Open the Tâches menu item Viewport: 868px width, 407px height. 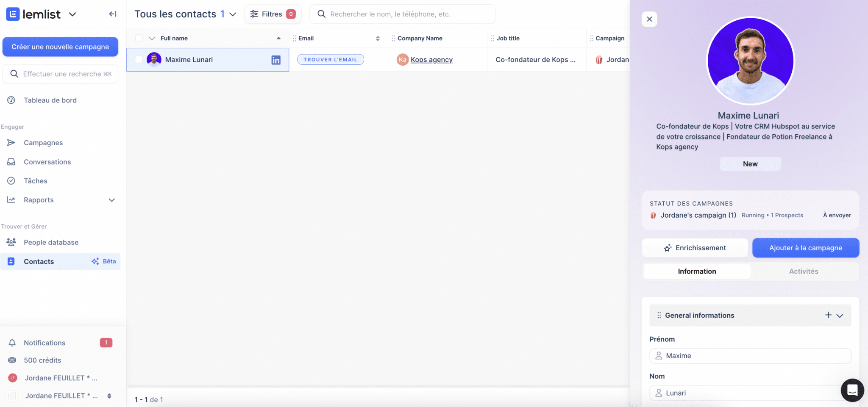pyautogui.click(x=60, y=181)
